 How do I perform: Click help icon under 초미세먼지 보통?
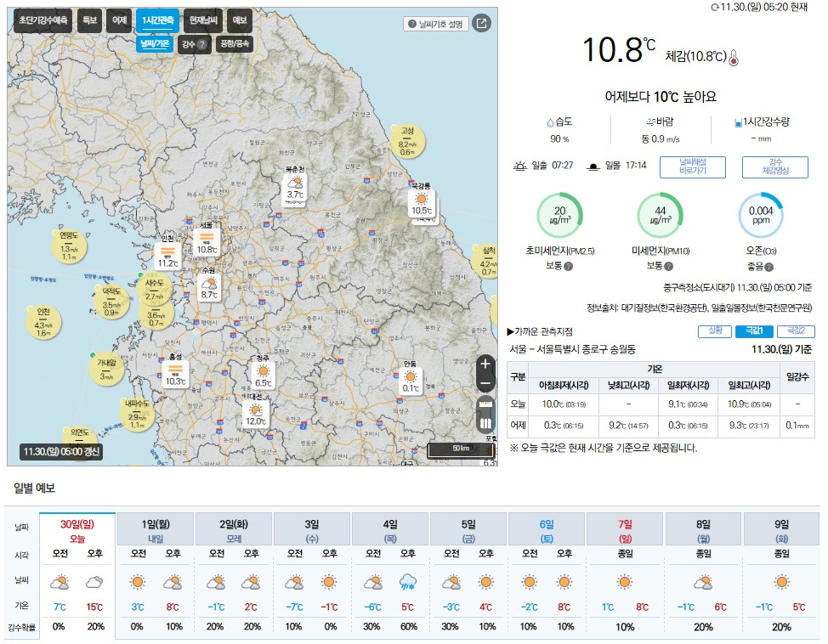click(568, 267)
